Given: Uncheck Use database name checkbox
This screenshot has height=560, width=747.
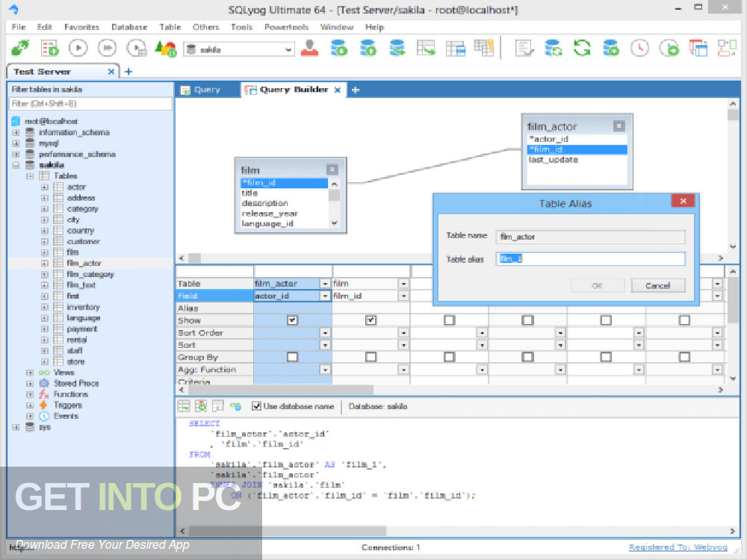Looking at the screenshot, I should click(256, 406).
